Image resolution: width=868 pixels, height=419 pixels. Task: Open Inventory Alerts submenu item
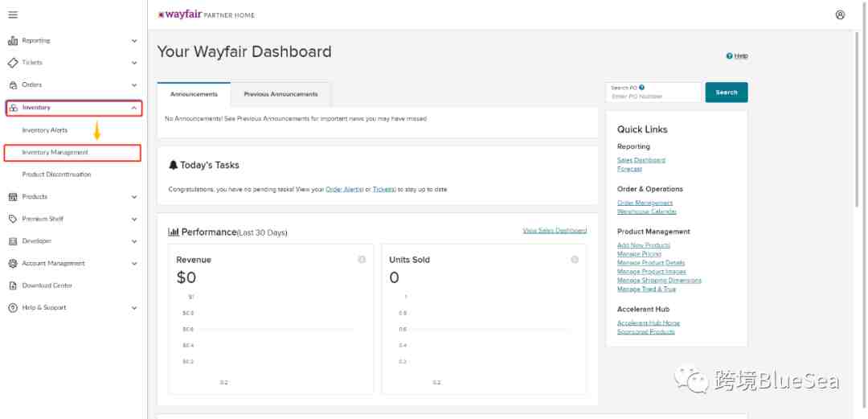[x=45, y=130]
